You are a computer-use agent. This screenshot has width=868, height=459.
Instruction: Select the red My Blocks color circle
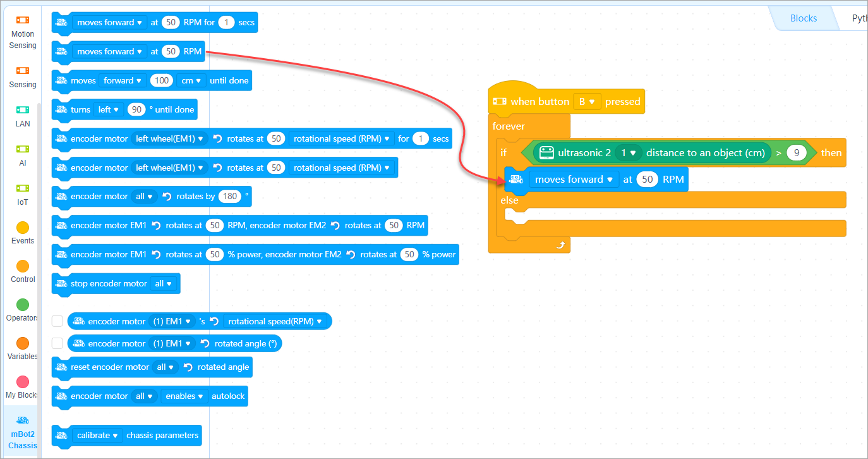click(23, 382)
